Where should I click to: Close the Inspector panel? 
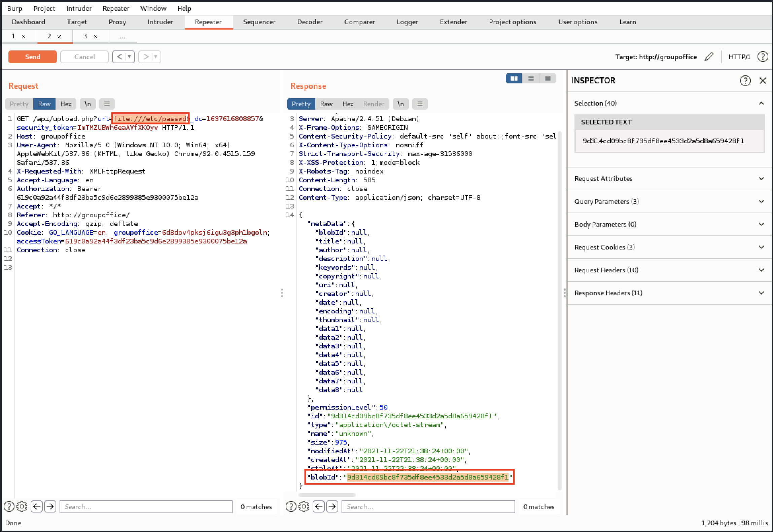click(x=763, y=81)
